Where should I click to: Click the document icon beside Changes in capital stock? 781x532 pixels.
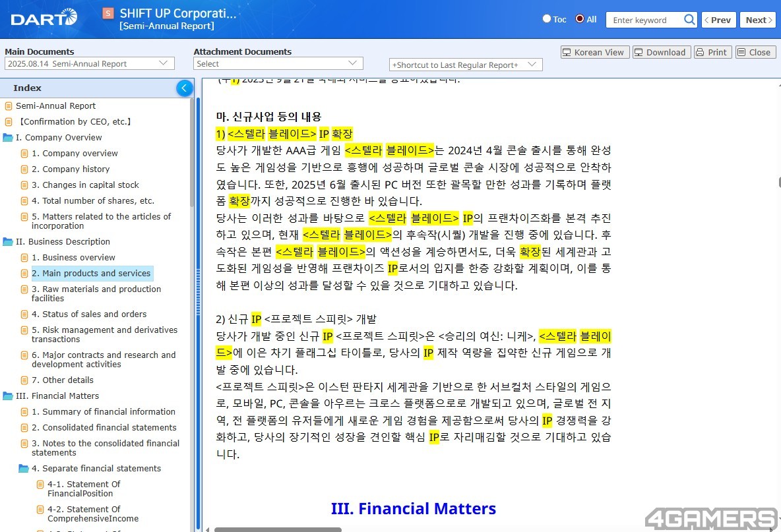coord(24,185)
